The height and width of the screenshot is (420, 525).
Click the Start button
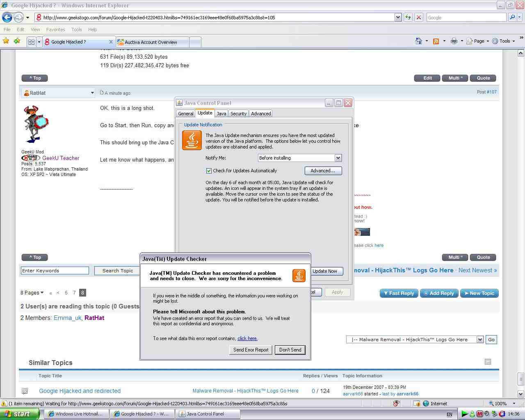(20, 414)
